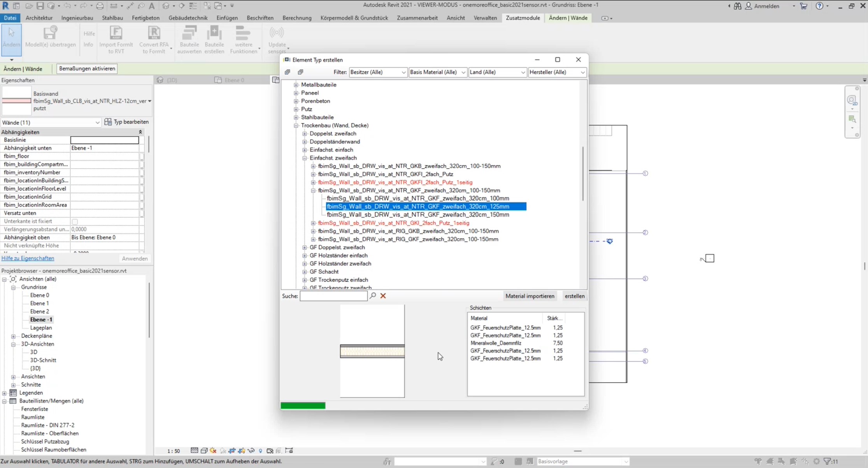Click the Print icon in quick access toolbar
868x468 pixels.
pyautogui.click(x=100, y=6)
